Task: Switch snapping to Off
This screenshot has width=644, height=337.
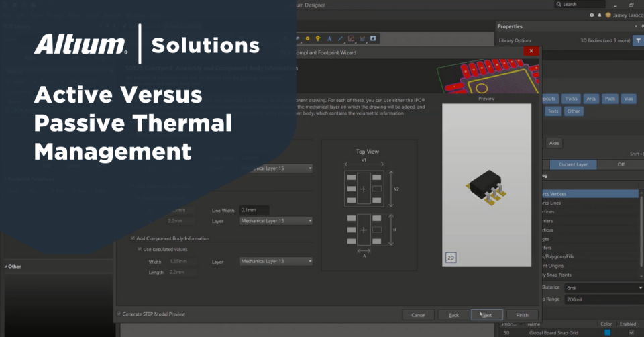Action: (x=621, y=164)
